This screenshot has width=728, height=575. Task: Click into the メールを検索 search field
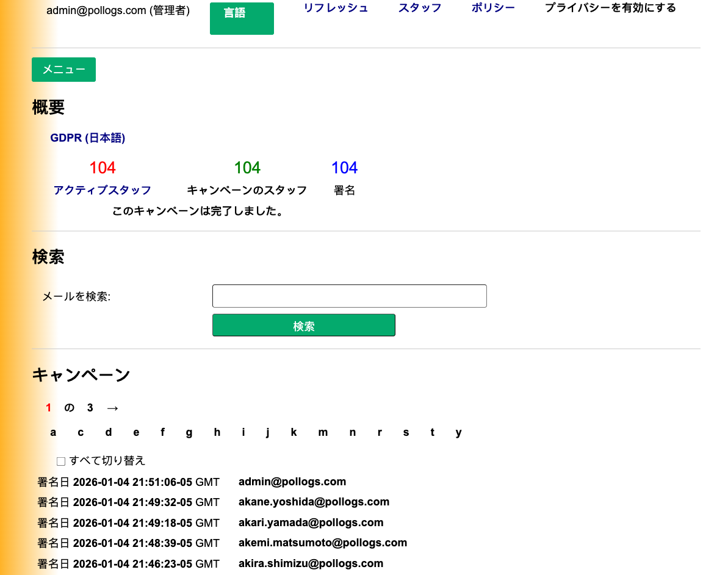(x=349, y=295)
